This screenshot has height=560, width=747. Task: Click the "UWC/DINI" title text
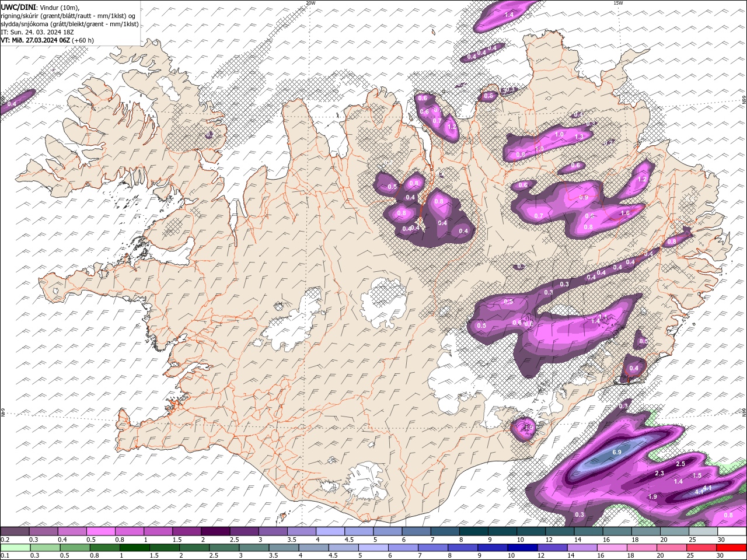click(18, 7)
